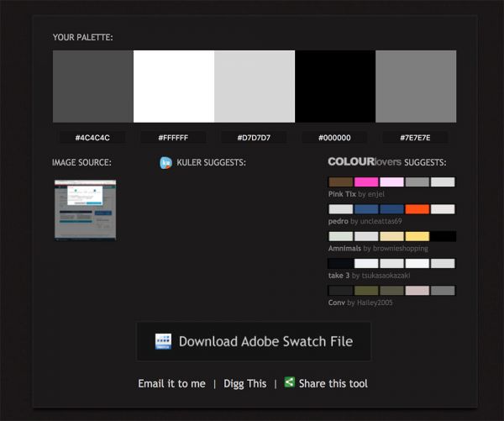504x421 pixels.
Task: Choose the black #000000 palette swatch
Action: point(334,87)
